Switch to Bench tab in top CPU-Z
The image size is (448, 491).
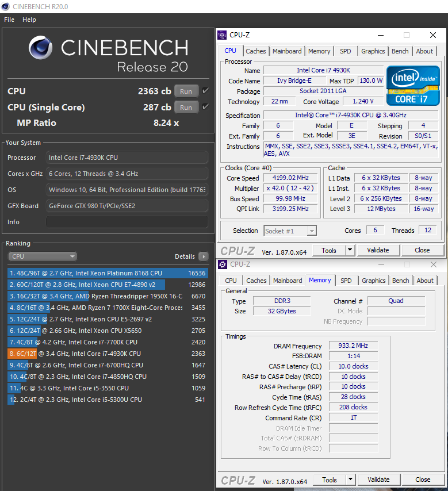click(x=400, y=51)
